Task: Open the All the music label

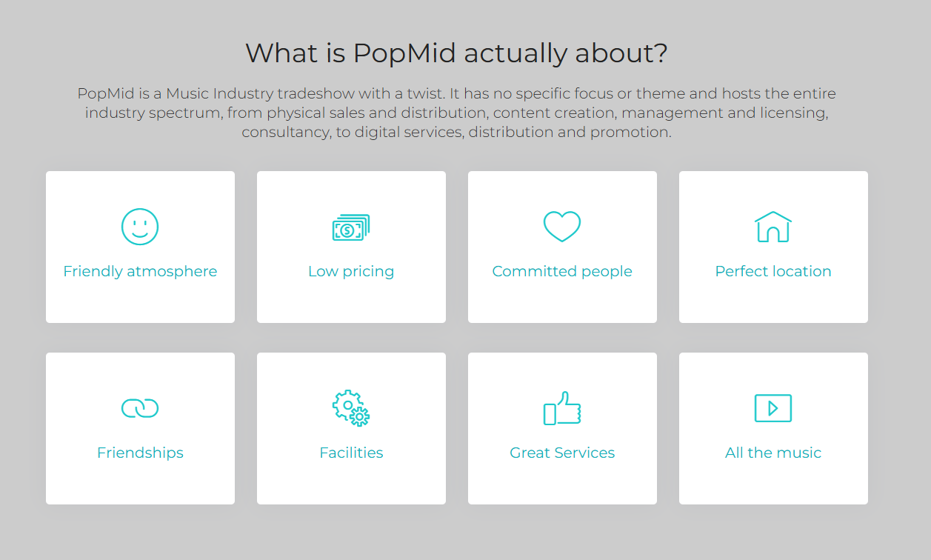Action: pos(773,453)
